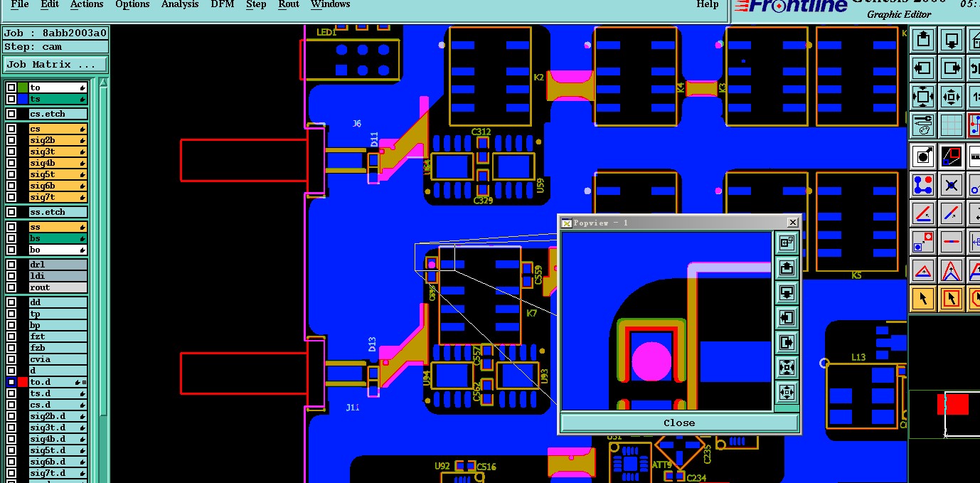Select the feature highlight circle-arrow tool
The image size is (980, 483).
(x=923, y=156)
